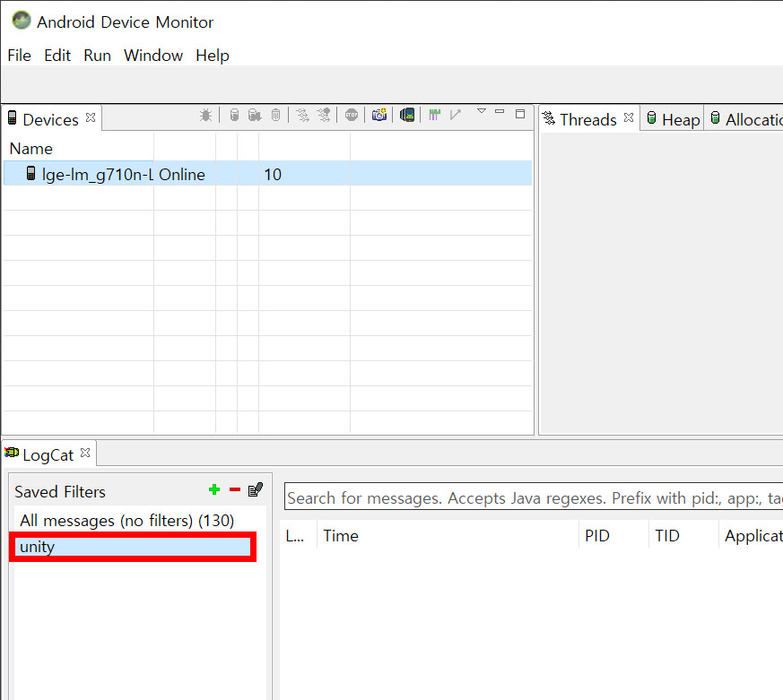Click the TID column header
This screenshot has height=700, width=783.
pos(667,536)
